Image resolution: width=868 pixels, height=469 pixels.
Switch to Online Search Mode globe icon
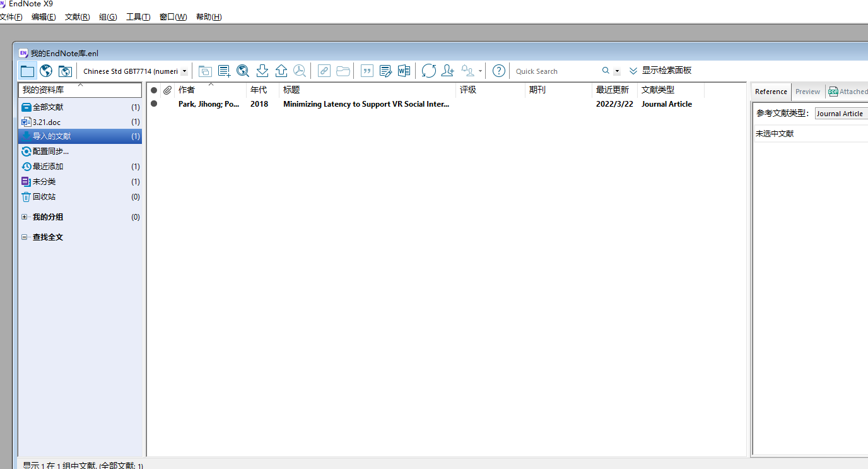point(46,71)
